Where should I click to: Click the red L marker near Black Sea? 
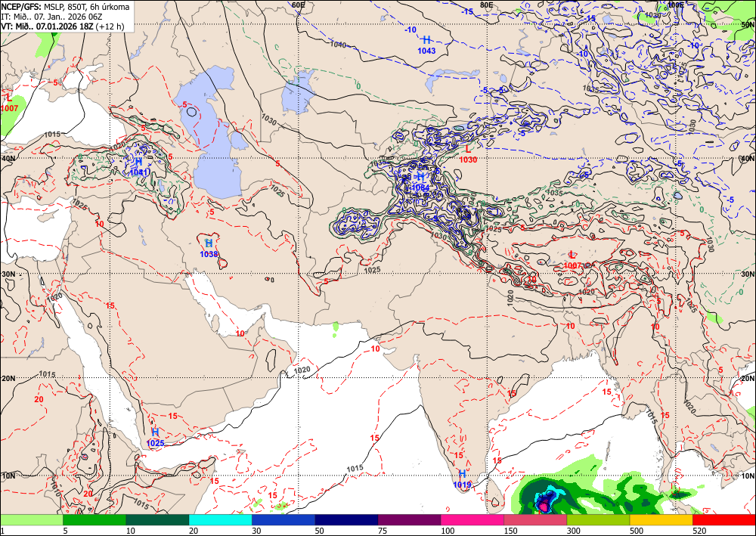(x=9, y=98)
